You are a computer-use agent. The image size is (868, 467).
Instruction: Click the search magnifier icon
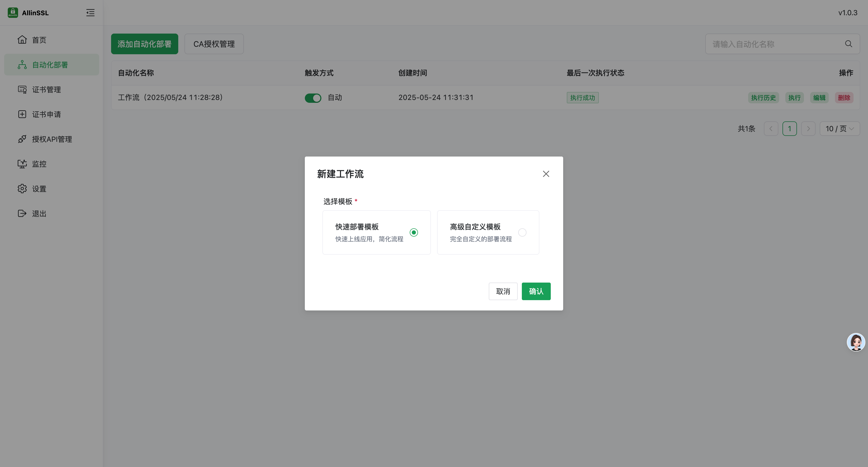coord(848,44)
